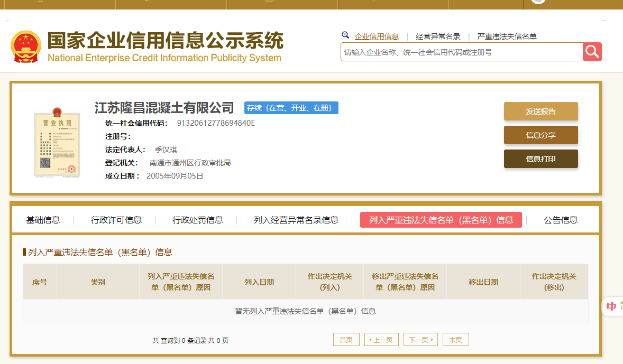Switch to the 列入经营异常名录信息 tab
623x364 pixels.
tap(296, 220)
